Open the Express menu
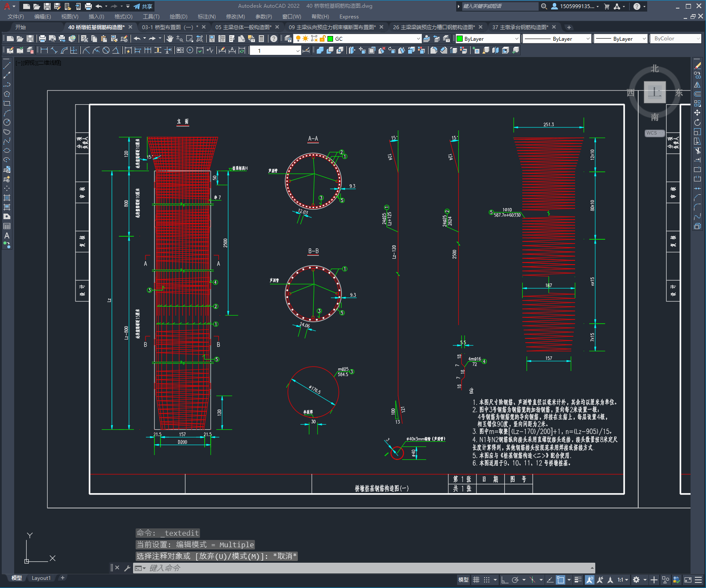Viewport: 706px width, 588px height. pos(349,17)
